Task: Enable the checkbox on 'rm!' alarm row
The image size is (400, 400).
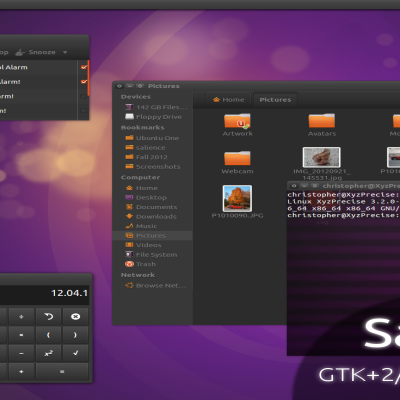Action: pos(83,96)
